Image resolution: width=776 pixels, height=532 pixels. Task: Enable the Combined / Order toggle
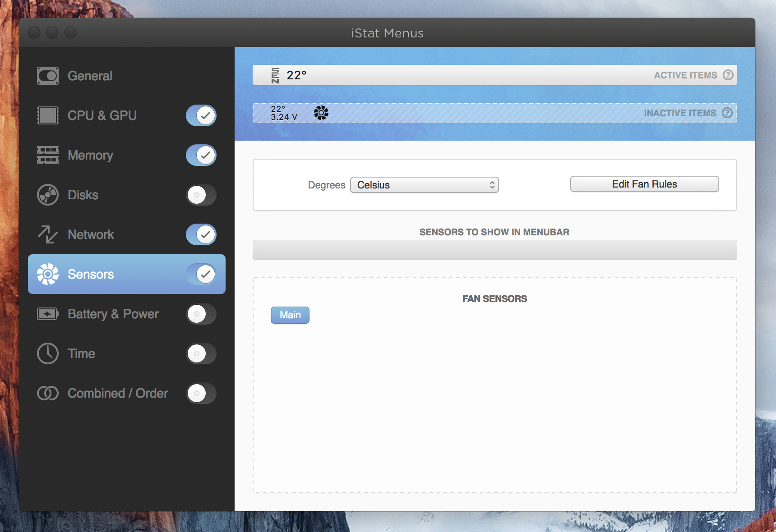201,393
